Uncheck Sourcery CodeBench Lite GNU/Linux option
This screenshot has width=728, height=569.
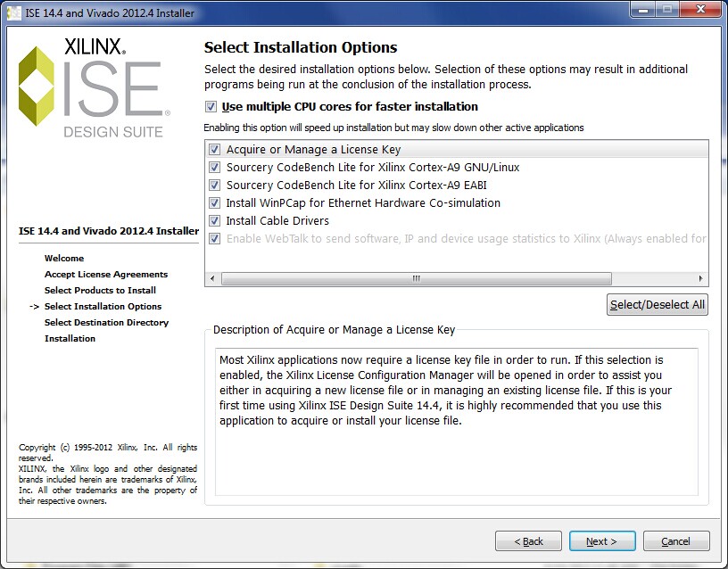click(214, 168)
